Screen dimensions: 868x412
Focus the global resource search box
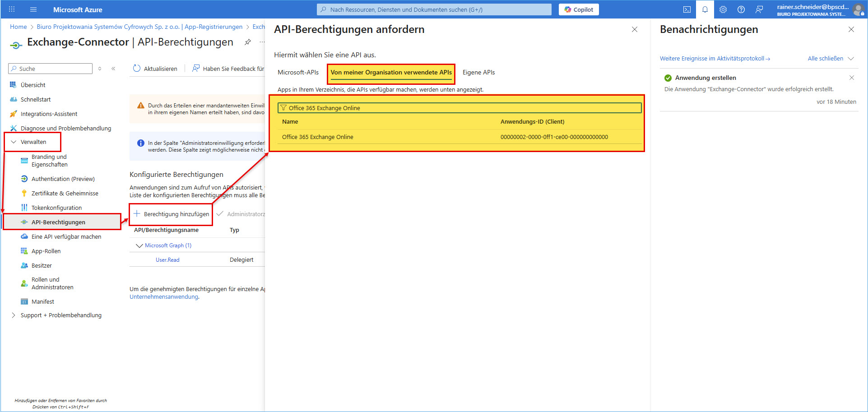pyautogui.click(x=434, y=9)
